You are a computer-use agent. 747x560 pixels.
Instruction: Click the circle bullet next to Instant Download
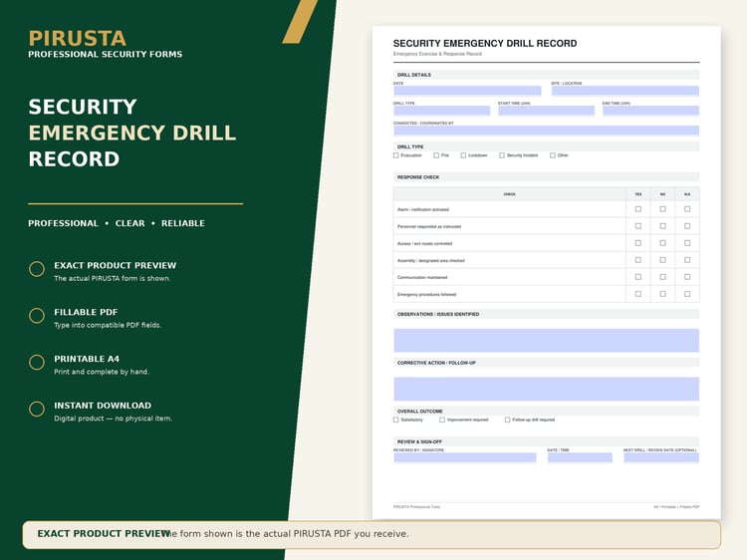[37, 409]
